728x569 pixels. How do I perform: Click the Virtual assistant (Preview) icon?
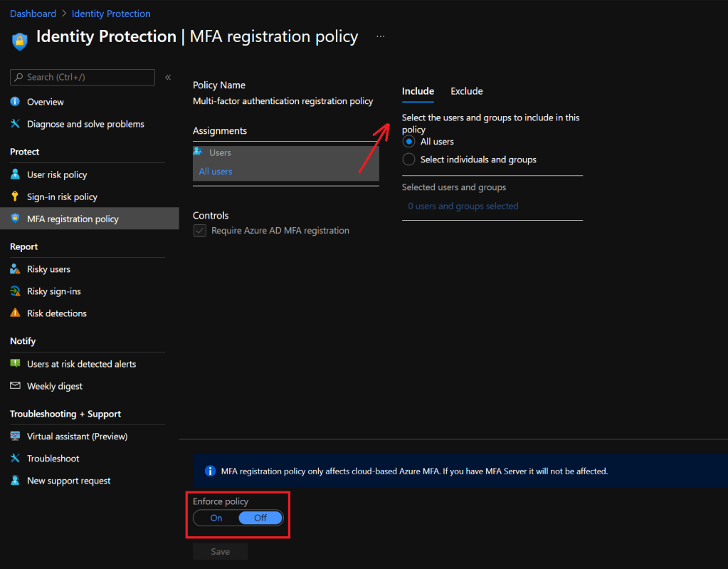15,437
